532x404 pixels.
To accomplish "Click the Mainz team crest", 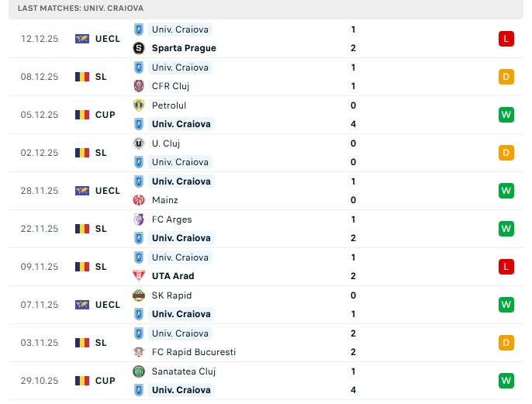I will (139, 200).
